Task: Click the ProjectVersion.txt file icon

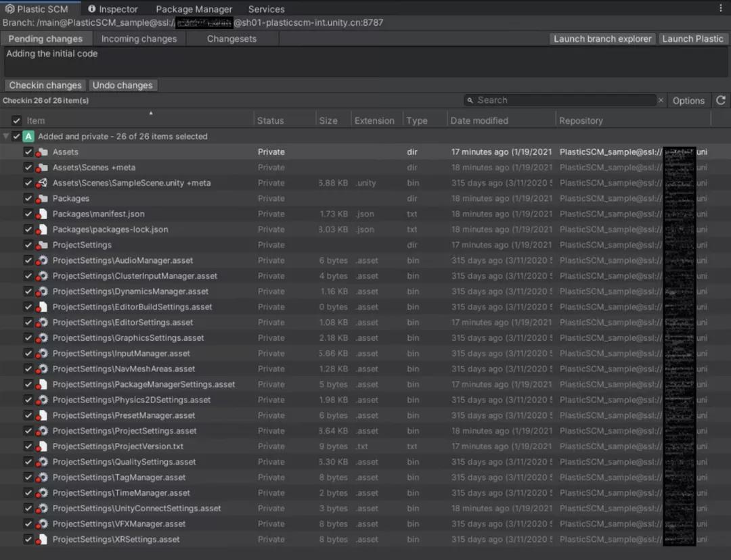Action: tap(42, 446)
